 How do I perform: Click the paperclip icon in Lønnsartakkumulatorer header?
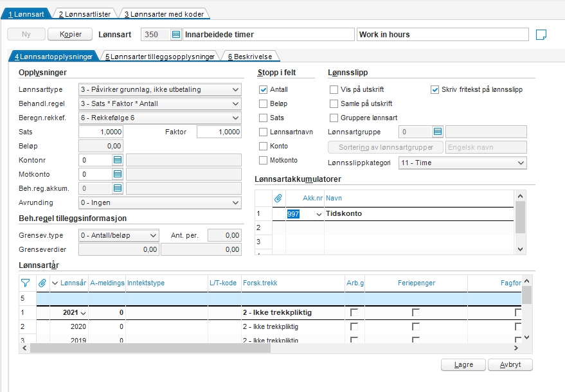tap(278, 199)
